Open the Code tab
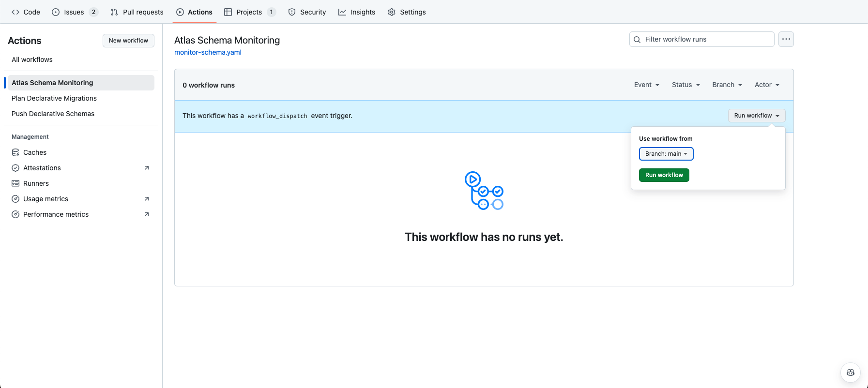 pos(26,12)
